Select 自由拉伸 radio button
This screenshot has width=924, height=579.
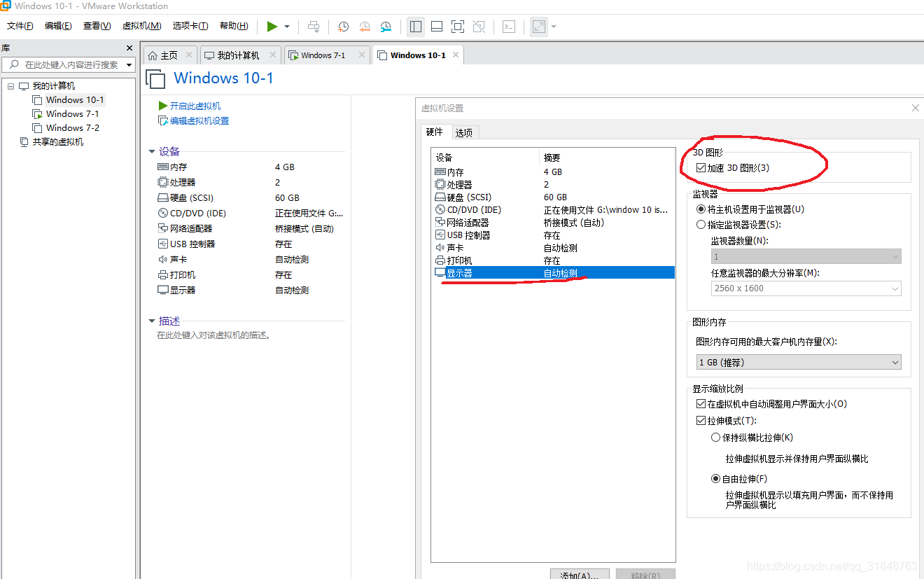715,479
